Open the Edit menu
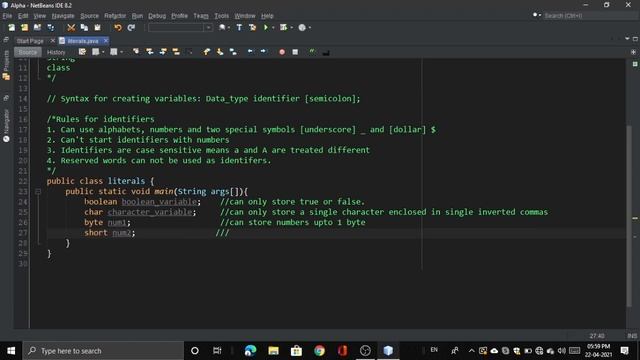The width and height of the screenshot is (640, 360). click(x=23, y=16)
